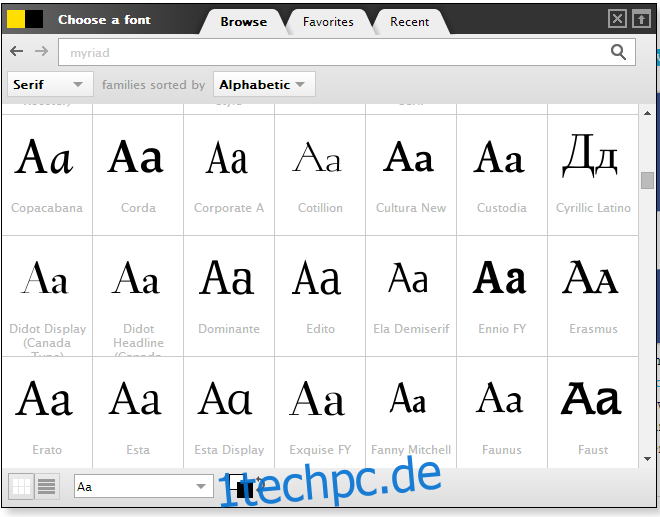Viewport: 660px width, 517px height.
Task: Open the Alphabetic sort dropdown
Action: pos(264,84)
